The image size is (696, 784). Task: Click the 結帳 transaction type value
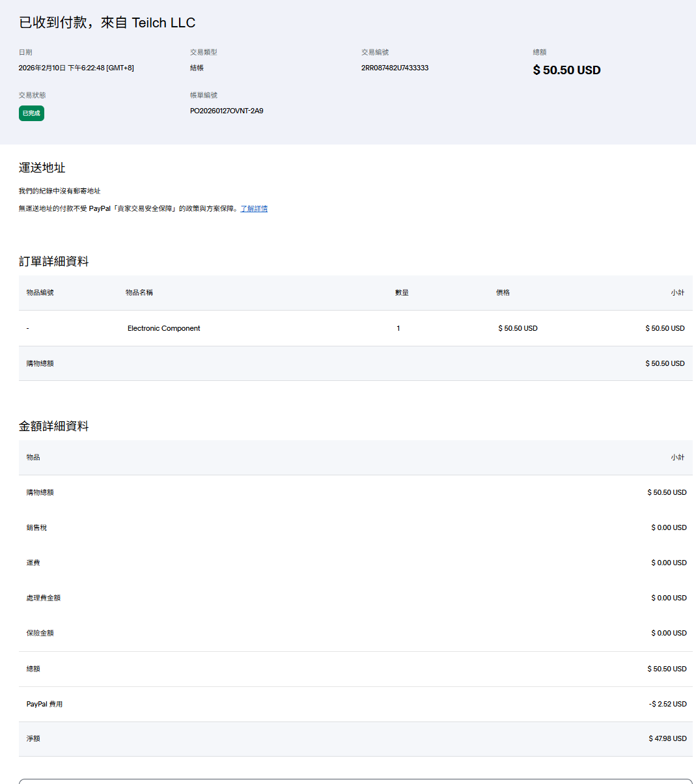tap(197, 68)
